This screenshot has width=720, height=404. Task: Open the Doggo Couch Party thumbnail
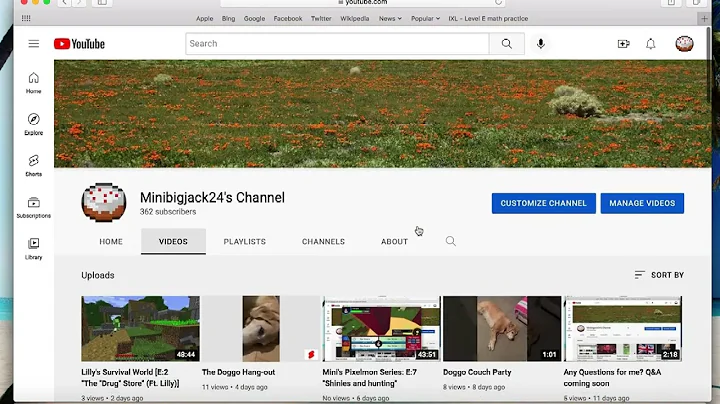(502, 329)
